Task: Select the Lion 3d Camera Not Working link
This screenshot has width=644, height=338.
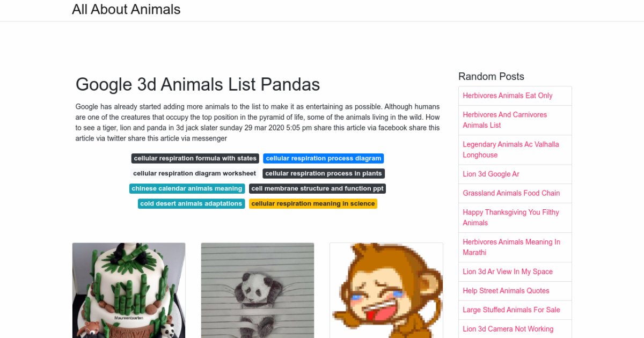Action: 508,329
